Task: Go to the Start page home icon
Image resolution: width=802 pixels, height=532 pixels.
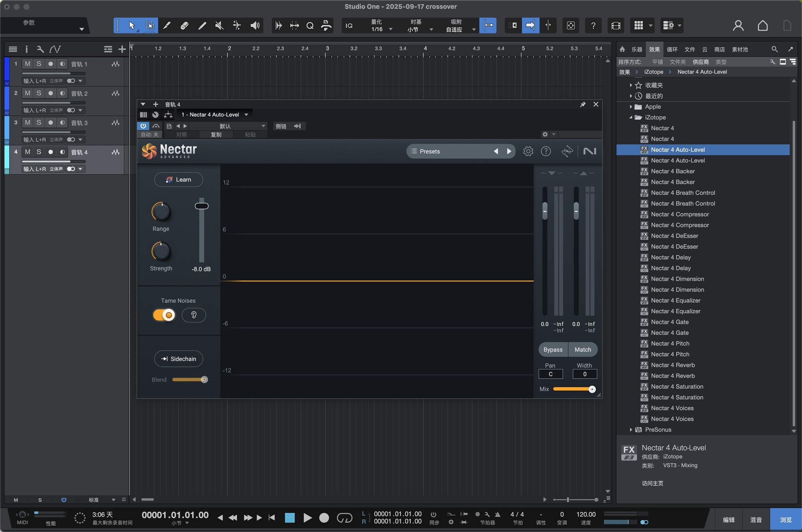Action: click(763, 26)
